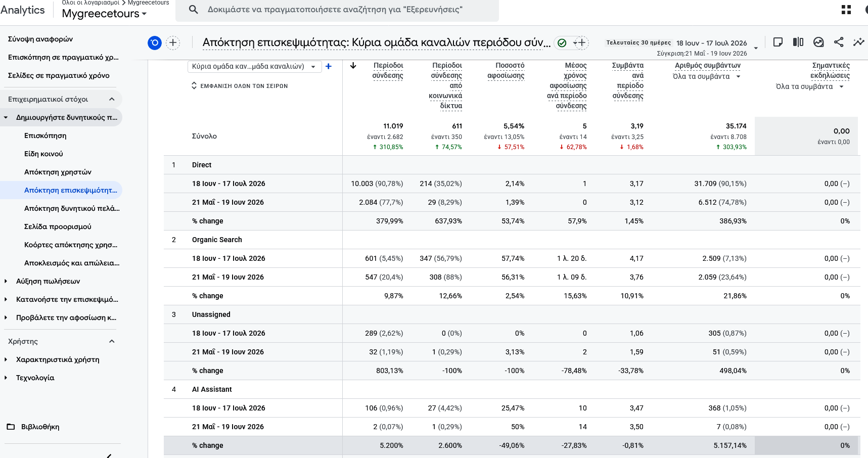Open the primary channel group dimension dropdown
This screenshot has height=458, width=868.
[254, 66]
